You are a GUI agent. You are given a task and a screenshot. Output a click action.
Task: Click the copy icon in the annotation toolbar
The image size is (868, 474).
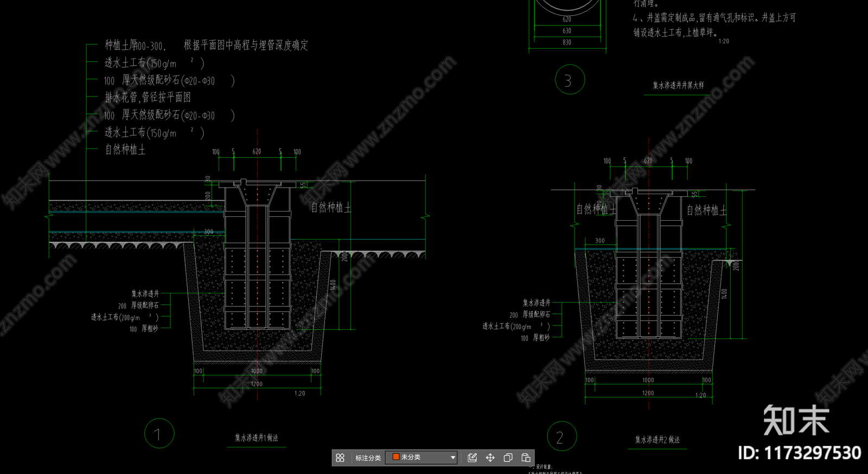click(508, 458)
